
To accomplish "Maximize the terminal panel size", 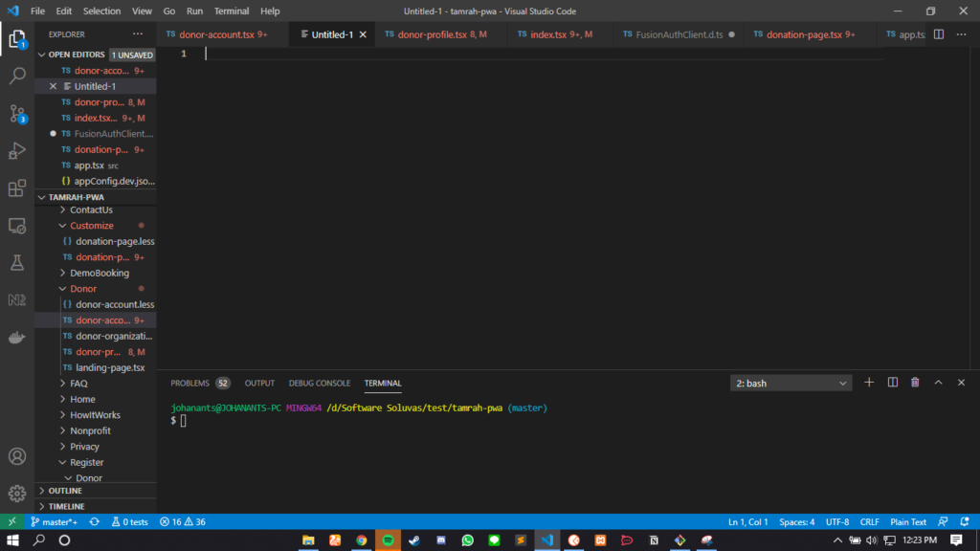I will pos(938,383).
